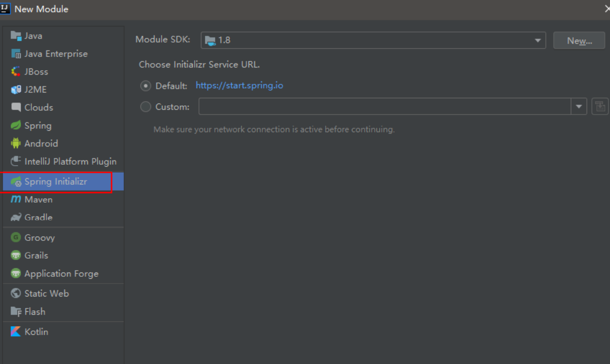Screen dimensions: 610x364
Task: Select the Custom service URL radio button
Action: (145, 107)
